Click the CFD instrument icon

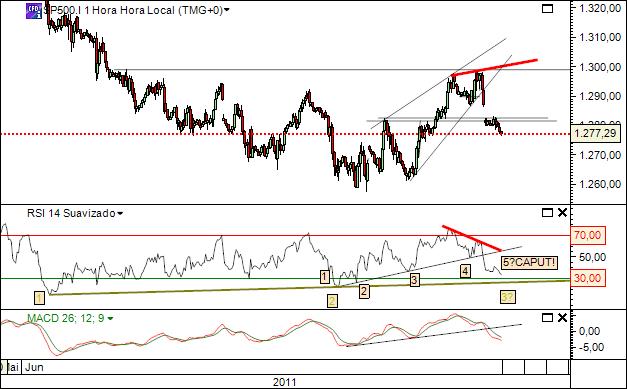coord(34,11)
